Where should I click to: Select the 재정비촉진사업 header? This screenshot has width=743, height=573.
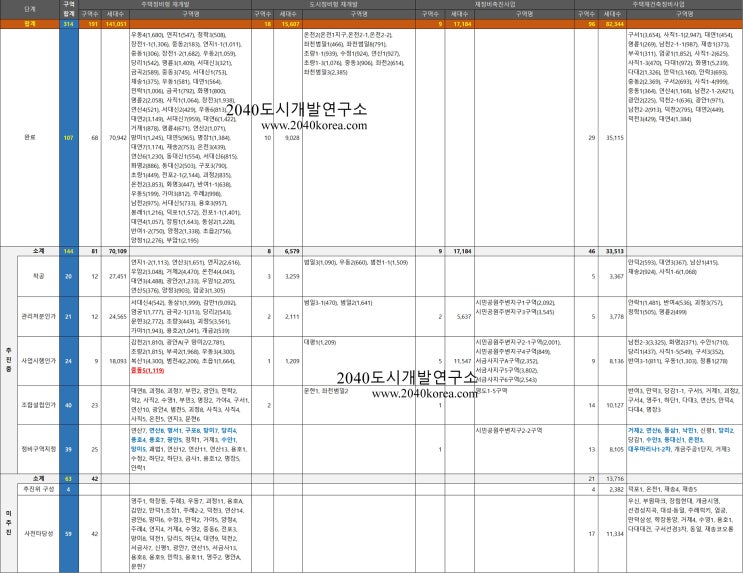(x=495, y=4)
